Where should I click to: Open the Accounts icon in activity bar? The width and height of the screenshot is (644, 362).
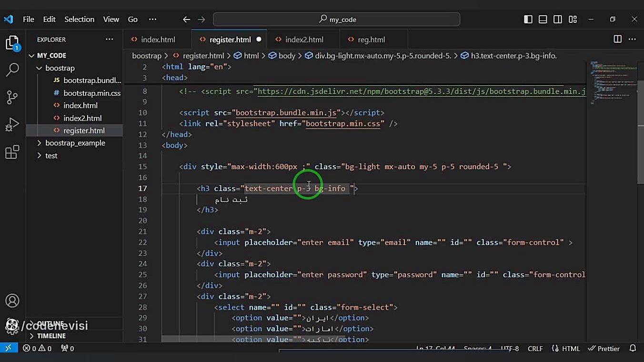pyautogui.click(x=12, y=301)
